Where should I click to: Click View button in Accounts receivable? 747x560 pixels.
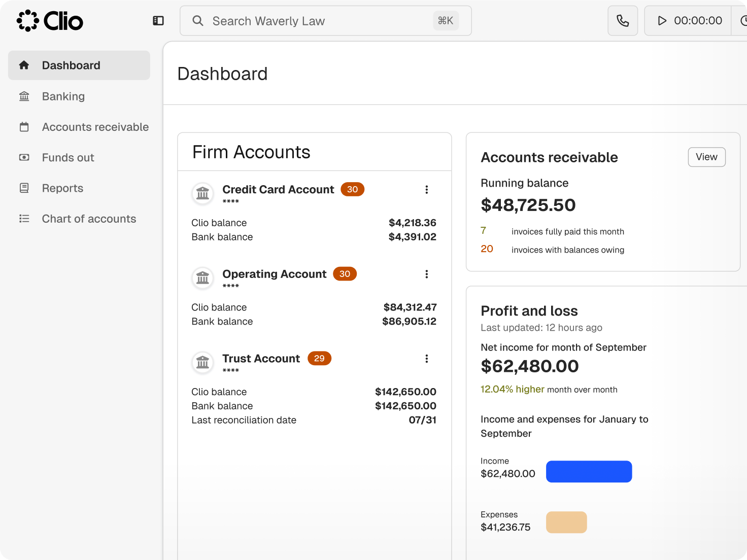pyautogui.click(x=706, y=157)
